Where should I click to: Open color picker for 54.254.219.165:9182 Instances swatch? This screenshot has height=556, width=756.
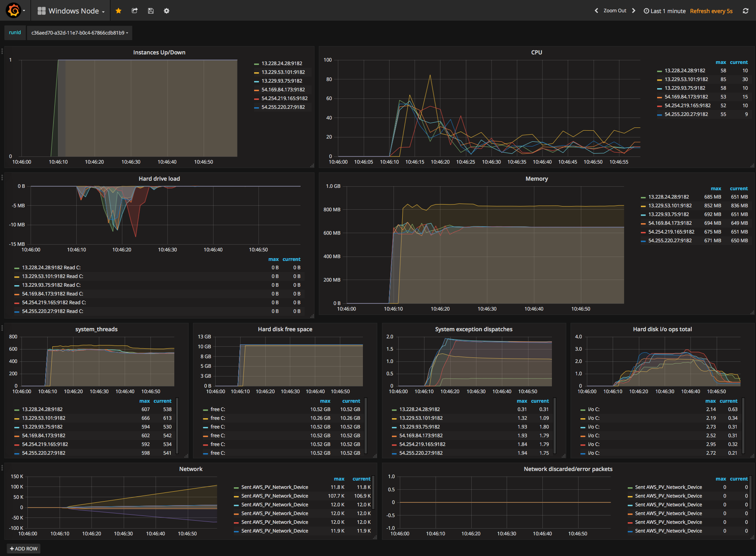click(x=256, y=99)
